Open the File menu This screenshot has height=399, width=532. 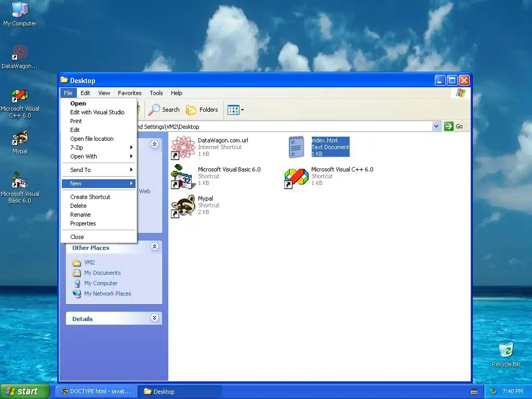(68, 93)
